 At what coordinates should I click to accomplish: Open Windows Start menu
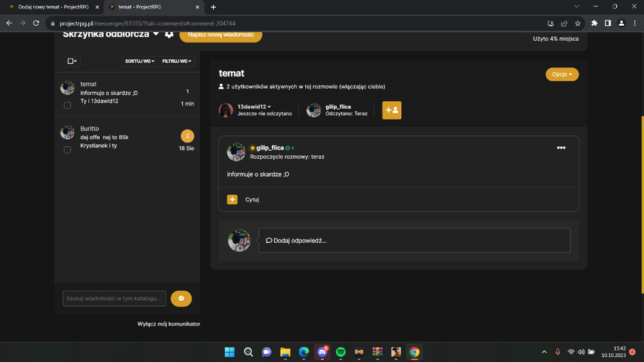[230, 352]
